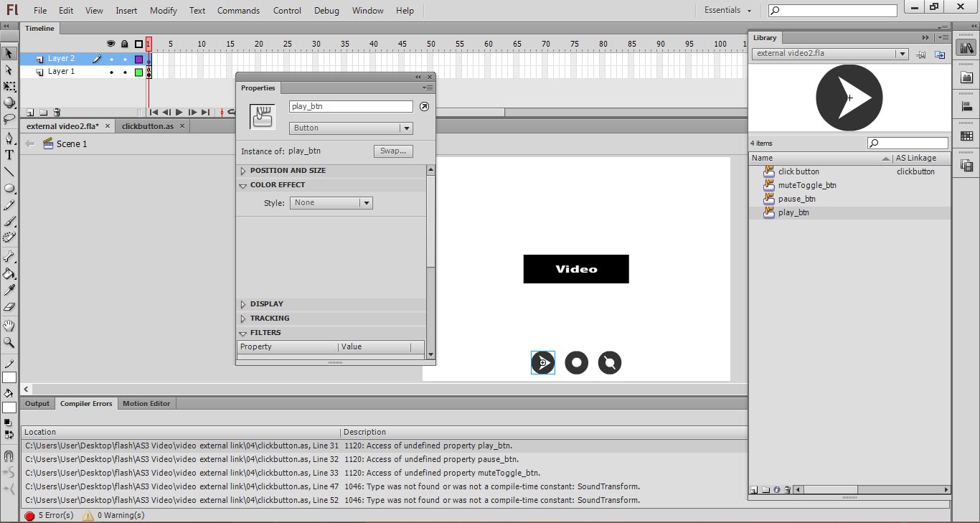This screenshot has width=980, height=523.
Task: Open the Debug menu
Action: coord(326,11)
